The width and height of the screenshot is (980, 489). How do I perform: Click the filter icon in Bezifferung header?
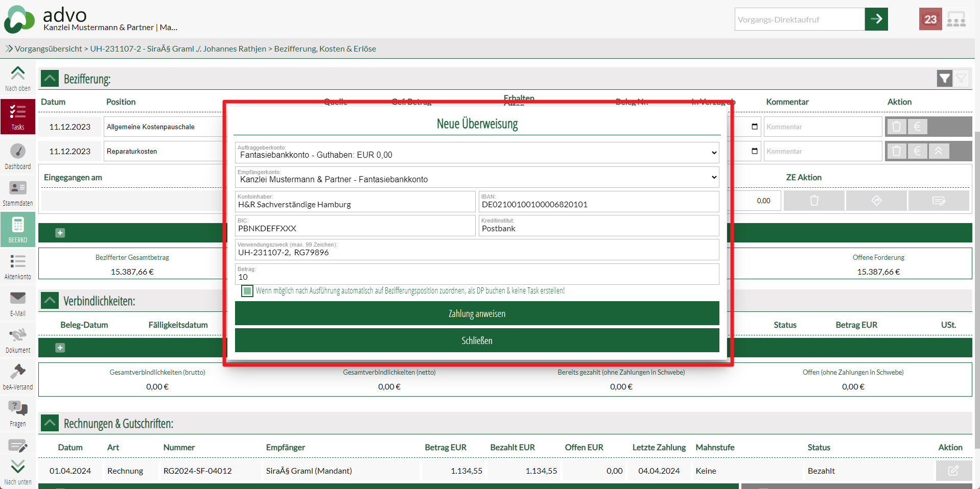[x=944, y=79]
